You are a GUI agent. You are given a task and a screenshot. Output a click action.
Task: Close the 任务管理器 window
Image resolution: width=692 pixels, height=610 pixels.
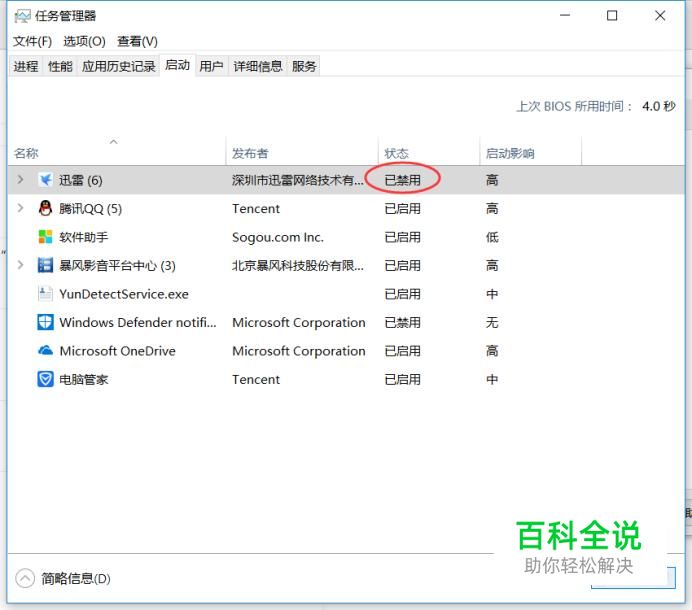[x=660, y=16]
